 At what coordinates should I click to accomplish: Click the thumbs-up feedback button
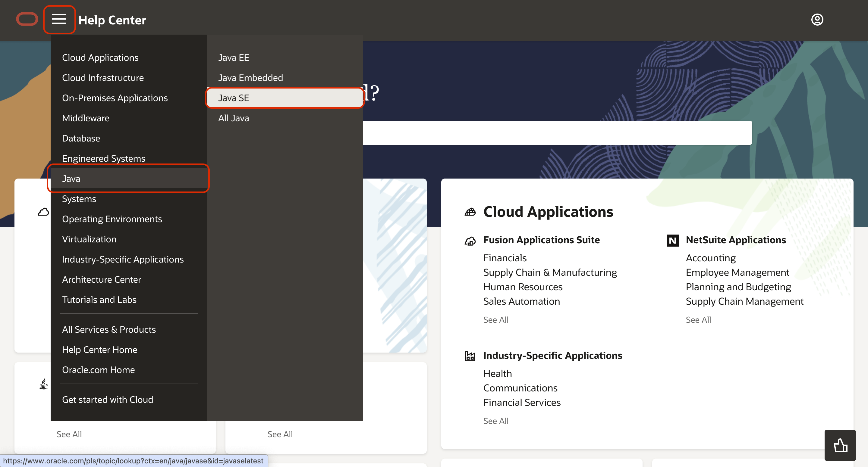[x=840, y=445]
